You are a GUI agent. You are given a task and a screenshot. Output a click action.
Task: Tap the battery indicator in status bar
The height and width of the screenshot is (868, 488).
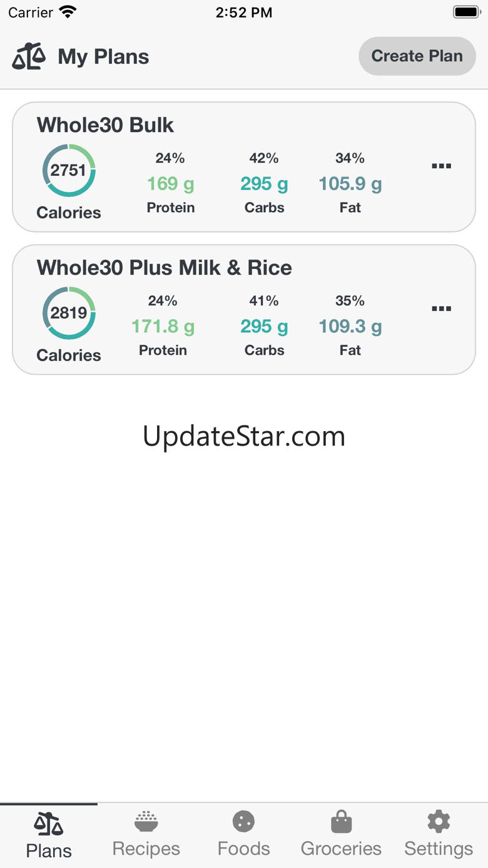(x=466, y=12)
